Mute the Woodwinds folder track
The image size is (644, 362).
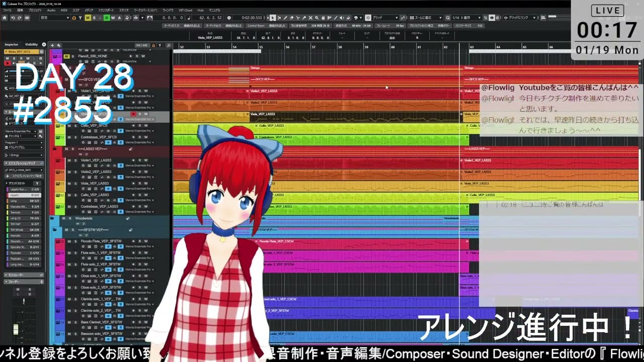[x=63, y=218]
